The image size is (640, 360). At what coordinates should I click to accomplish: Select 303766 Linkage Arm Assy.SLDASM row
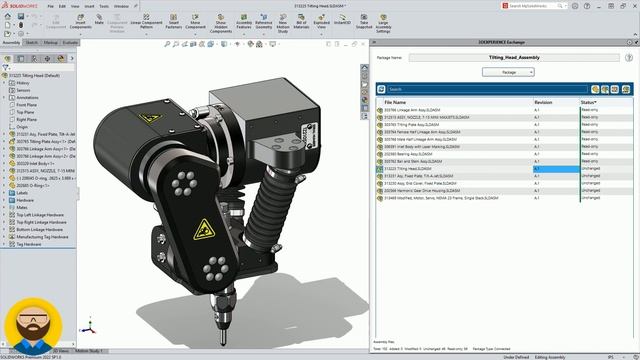tap(504, 110)
